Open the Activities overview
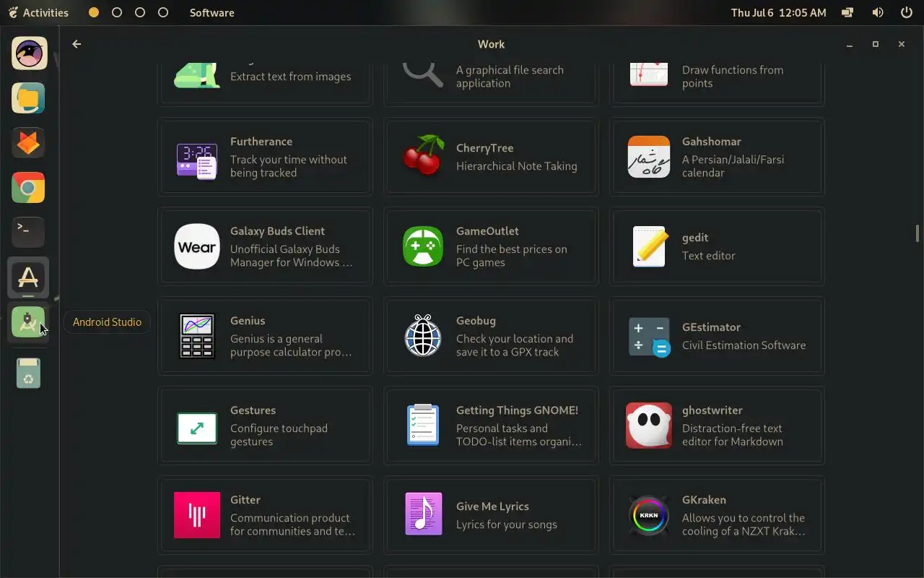This screenshot has width=924, height=578. pos(38,12)
